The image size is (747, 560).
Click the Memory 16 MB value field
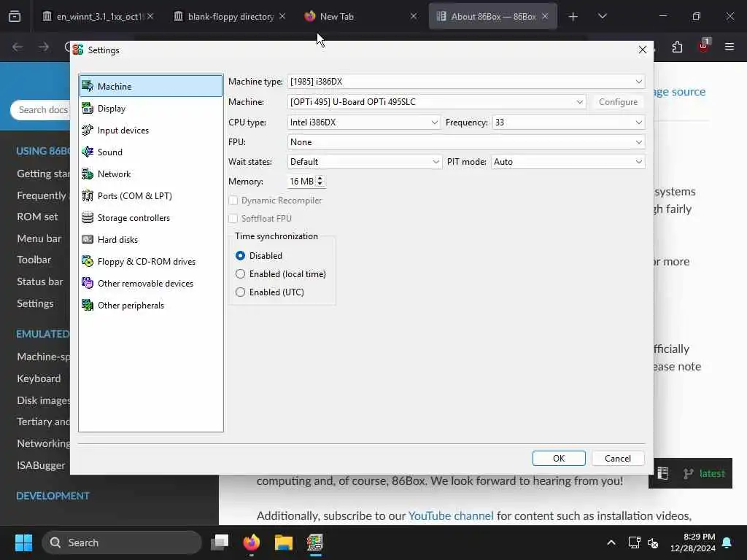tap(301, 181)
